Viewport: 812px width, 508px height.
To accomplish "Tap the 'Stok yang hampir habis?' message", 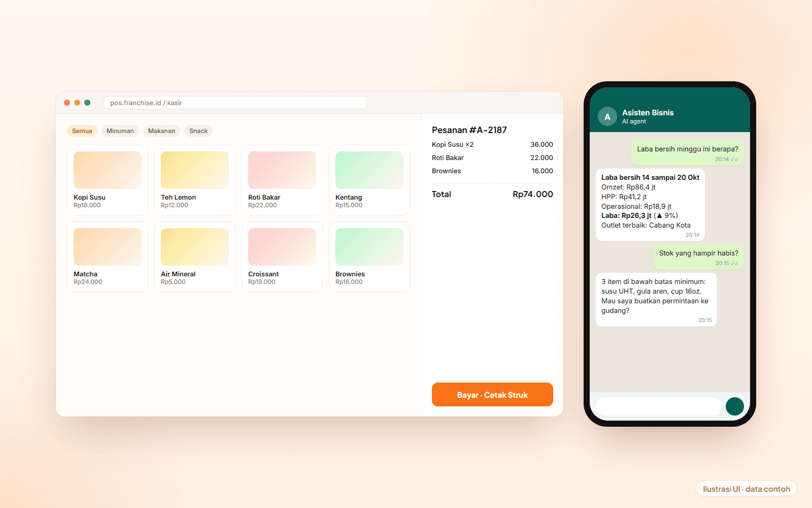I will 699,257.
